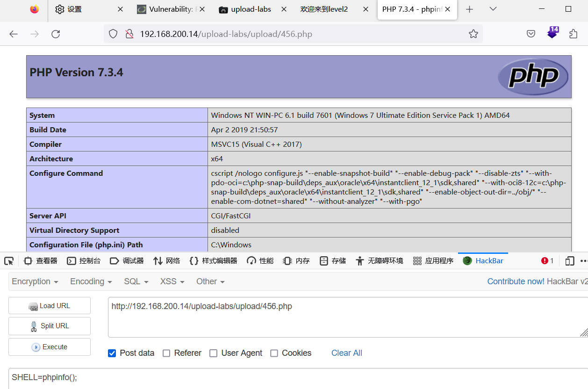Click the browser address bar
The image size is (588, 389).
(294, 34)
